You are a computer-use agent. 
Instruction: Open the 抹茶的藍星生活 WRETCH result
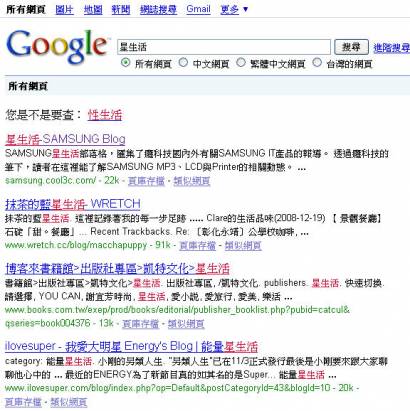tap(73, 204)
